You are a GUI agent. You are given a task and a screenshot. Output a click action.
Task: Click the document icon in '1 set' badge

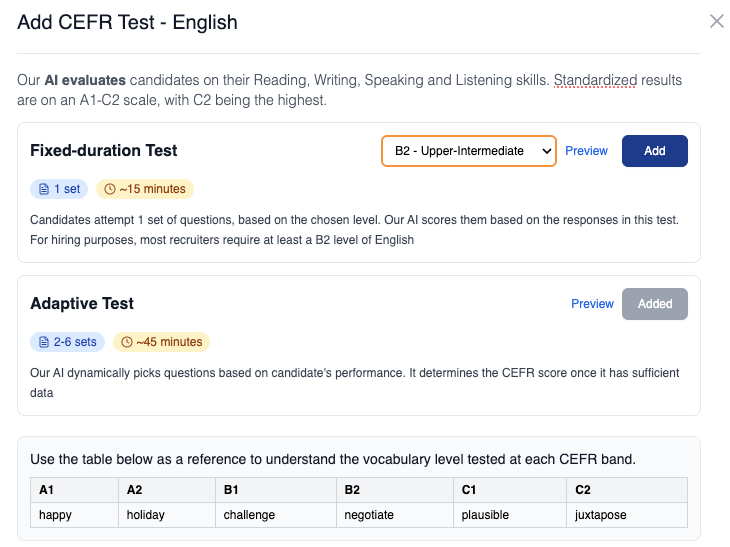[x=44, y=189]
